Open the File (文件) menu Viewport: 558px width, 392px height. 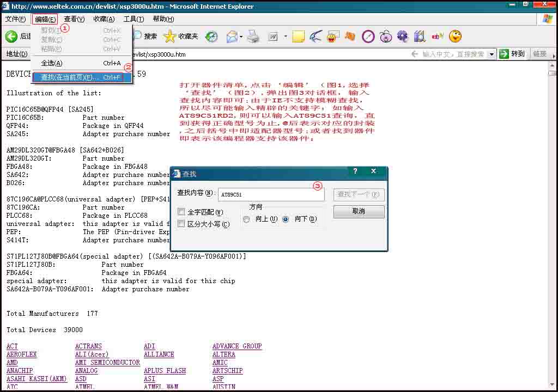(15, 19)
